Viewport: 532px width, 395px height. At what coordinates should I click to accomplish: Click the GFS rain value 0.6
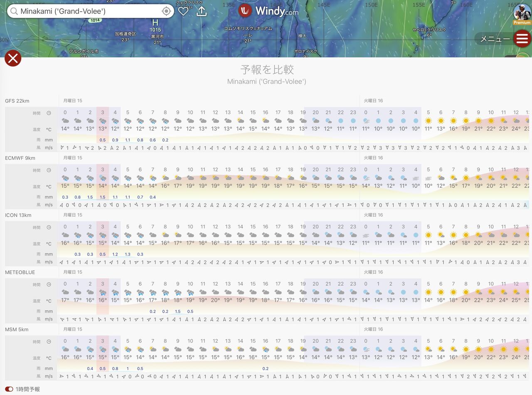pos(153,140)
